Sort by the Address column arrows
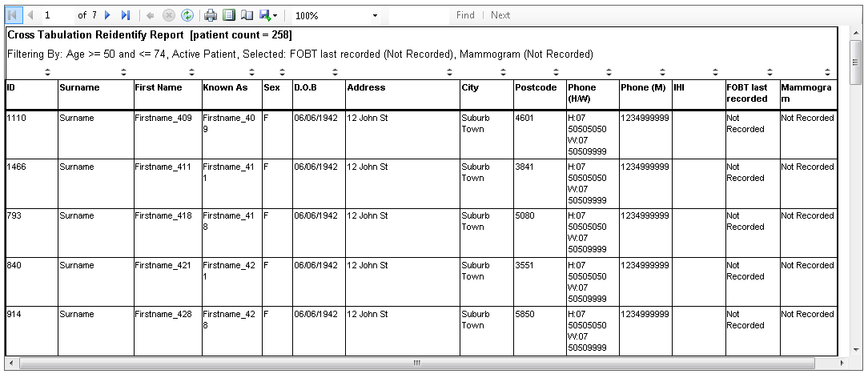 point(449,72)
